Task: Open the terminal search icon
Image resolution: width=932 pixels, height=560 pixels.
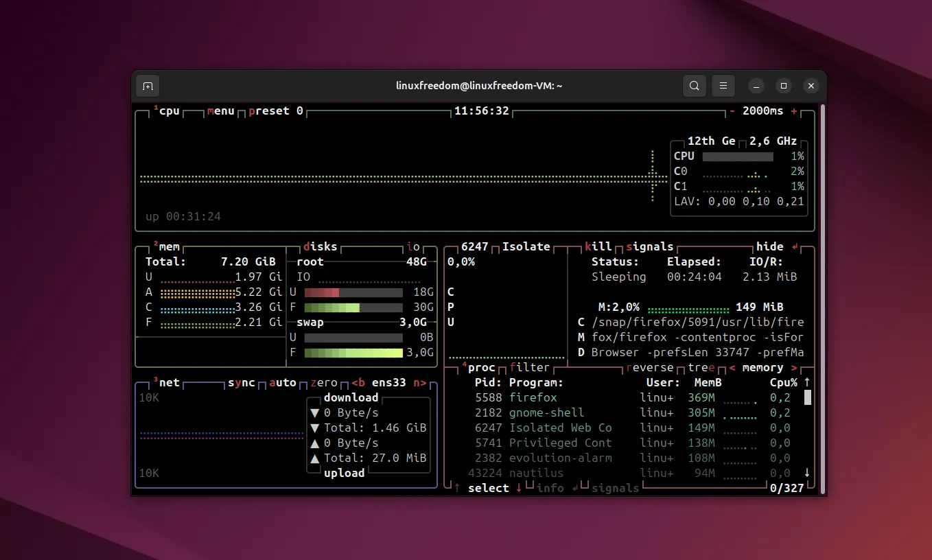Action: pos(695,86)
